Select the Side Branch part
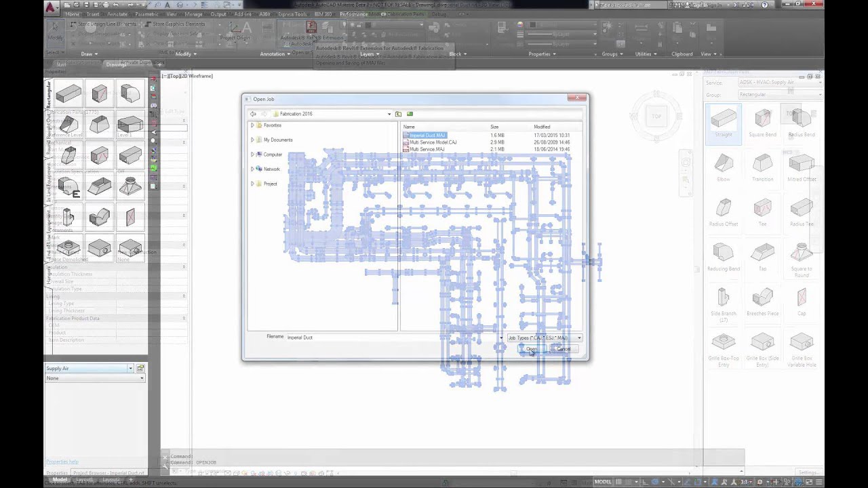Image resolution: width=868 pixels, height=488 pixels. click(724, 303)
